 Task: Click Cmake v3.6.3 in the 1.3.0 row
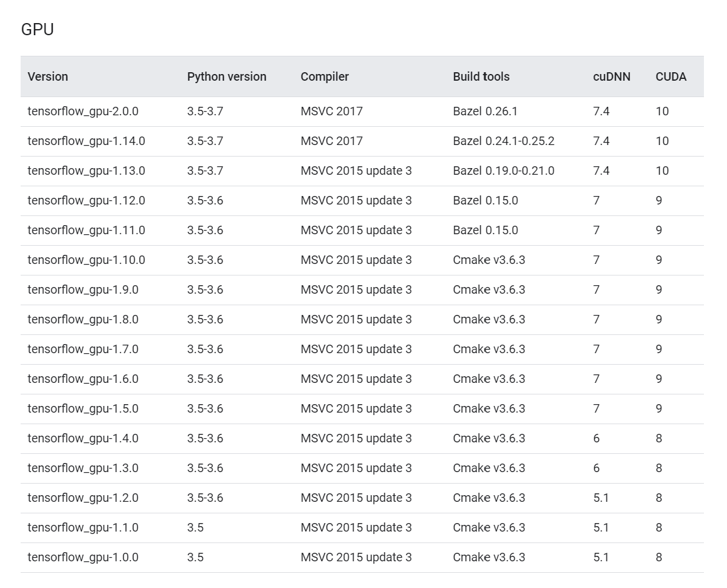click(489, 468)
